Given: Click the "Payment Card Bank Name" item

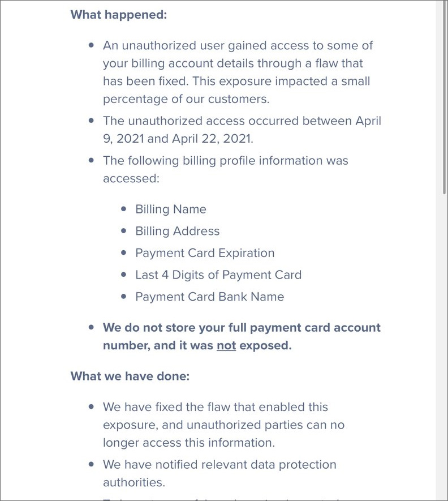Looking at the screenshot, I should 209,297.
